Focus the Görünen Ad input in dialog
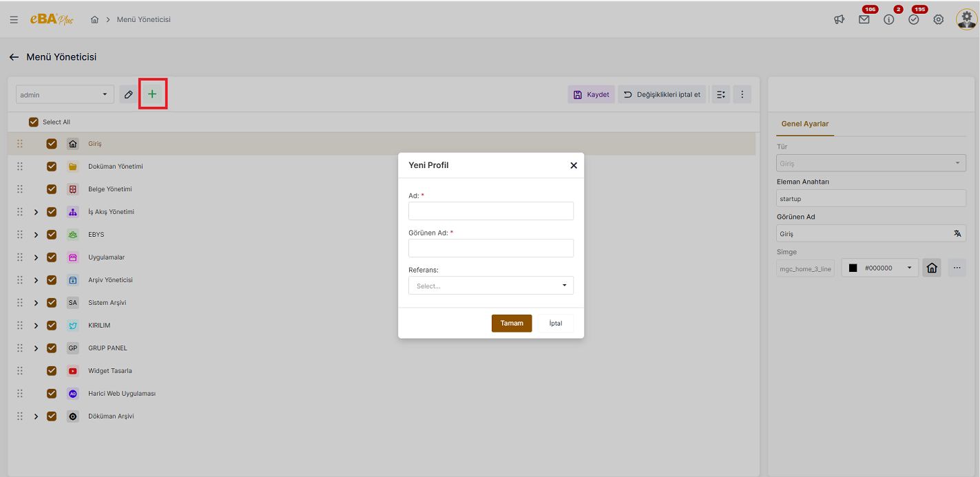Image resolution: width=980 pixels, height=477 pixels. pyautogui.click(x=491, y=248)
